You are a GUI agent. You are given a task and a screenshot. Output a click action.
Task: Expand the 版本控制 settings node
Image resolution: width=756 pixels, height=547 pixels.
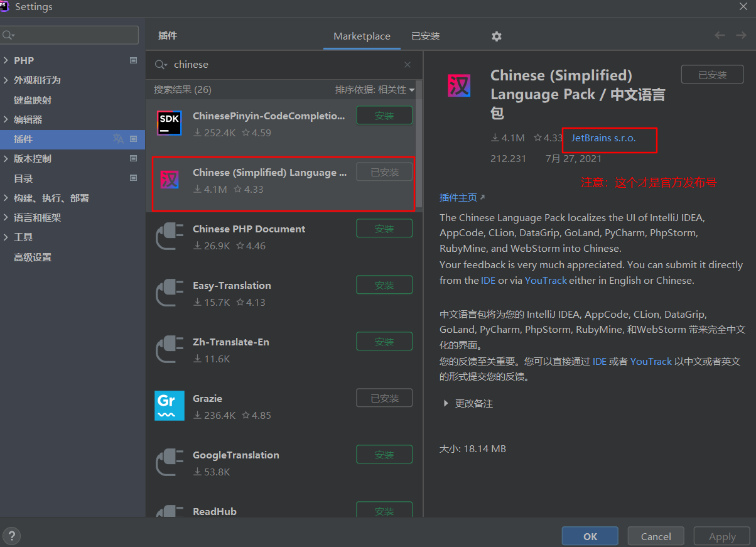(6, 158)
